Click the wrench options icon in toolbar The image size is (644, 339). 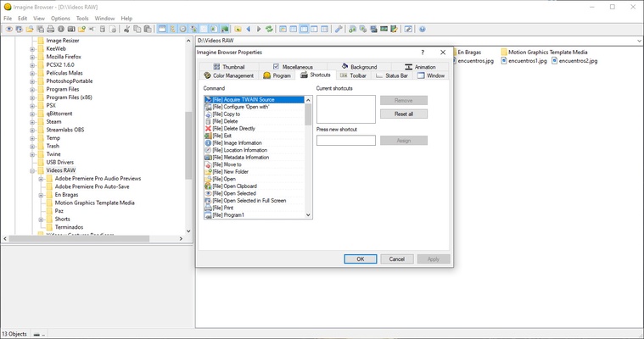339,29
